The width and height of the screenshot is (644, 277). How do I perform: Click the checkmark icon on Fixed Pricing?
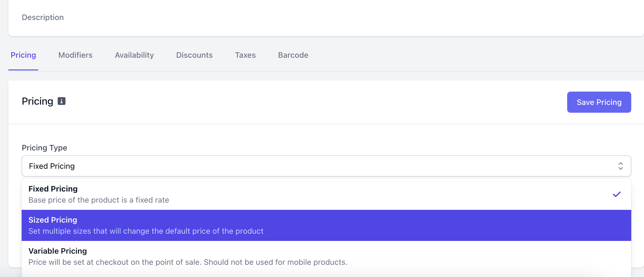click(x=617, y=194)
